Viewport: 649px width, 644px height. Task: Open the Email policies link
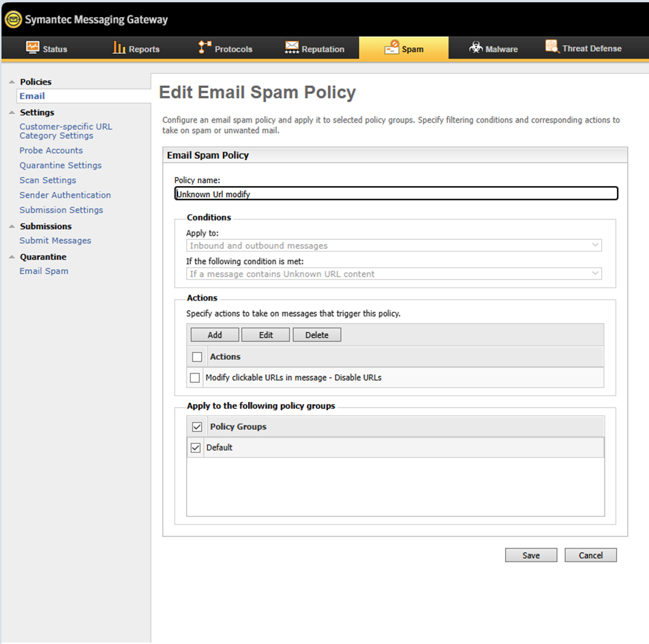pos(32,96)
